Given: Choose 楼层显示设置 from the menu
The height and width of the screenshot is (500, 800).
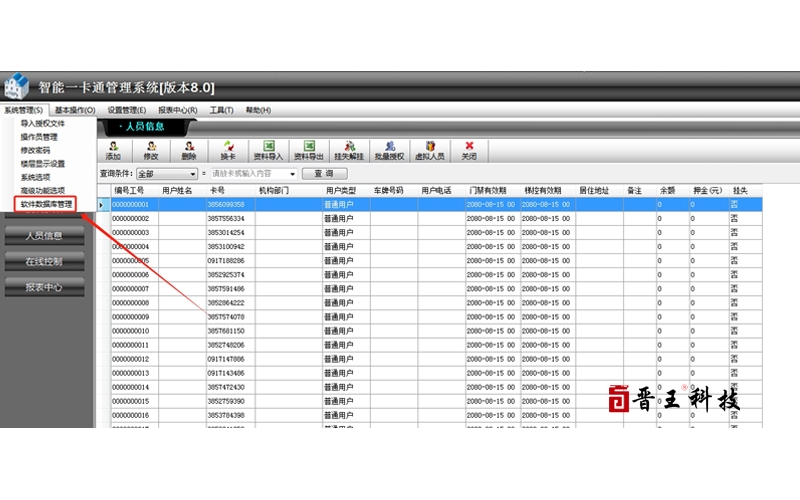Looking at the screenshot, I should pos(43,164).
